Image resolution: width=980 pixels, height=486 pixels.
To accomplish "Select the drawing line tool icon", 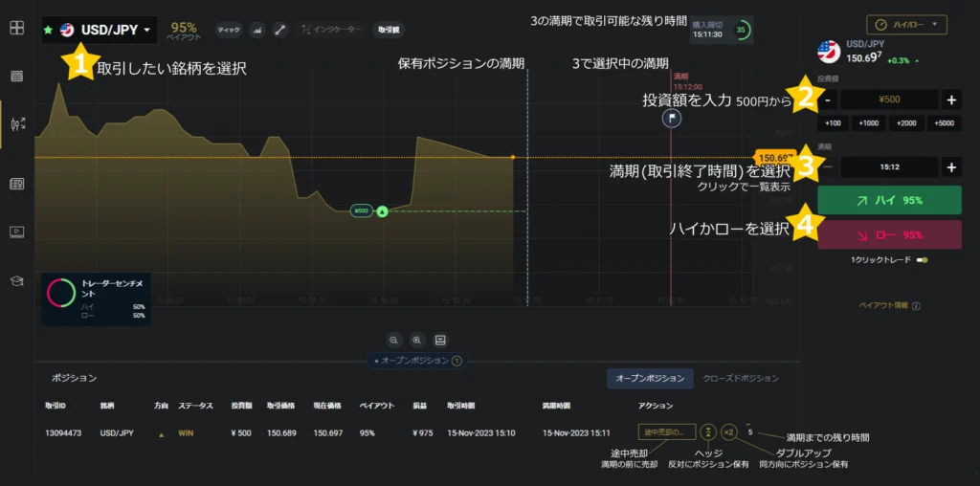I will point(280,30).
